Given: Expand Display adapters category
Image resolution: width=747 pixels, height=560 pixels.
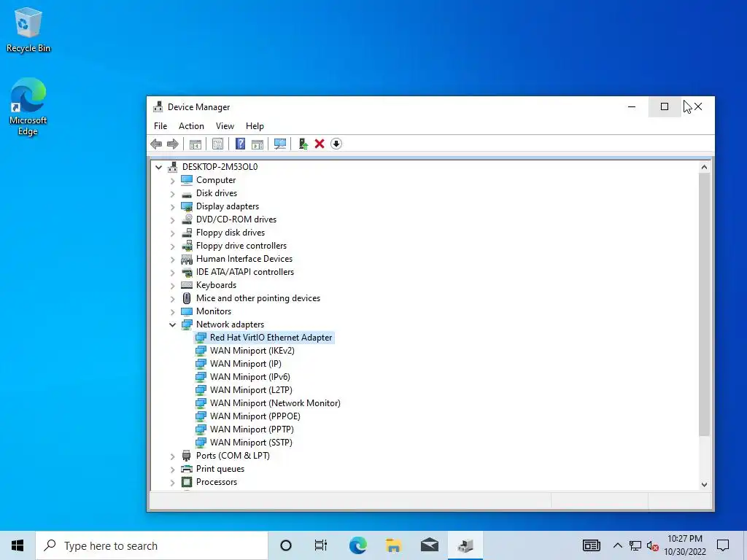Looking at the screenshot, I should click(x=172, y=206).
